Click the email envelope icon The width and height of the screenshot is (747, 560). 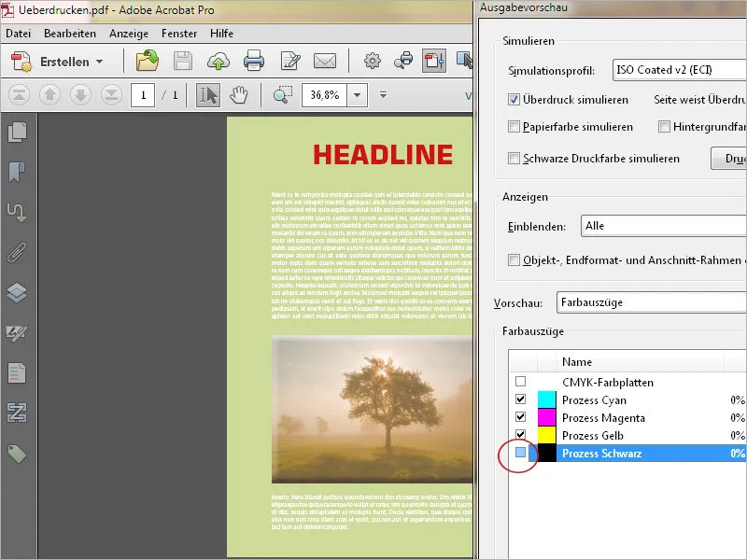[324, 62]
